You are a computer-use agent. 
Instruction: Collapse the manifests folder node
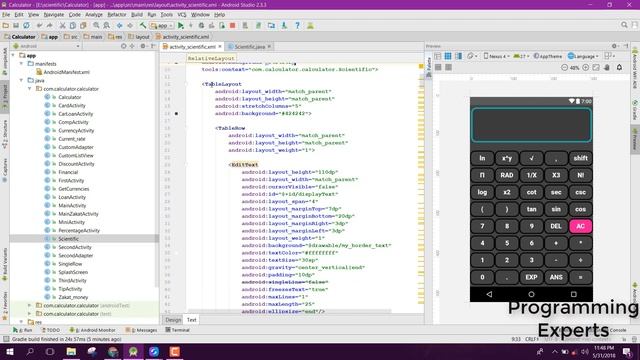tap(22, 64)
